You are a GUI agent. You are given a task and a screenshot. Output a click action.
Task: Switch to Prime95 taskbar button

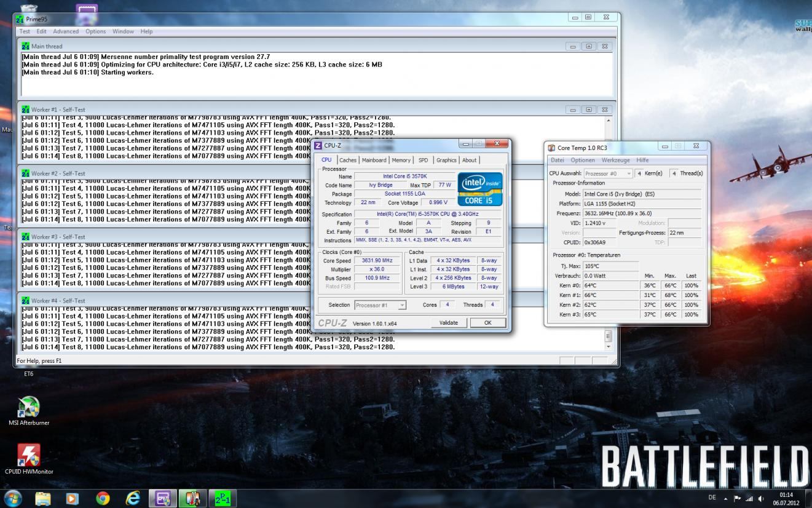click(221, 498)
